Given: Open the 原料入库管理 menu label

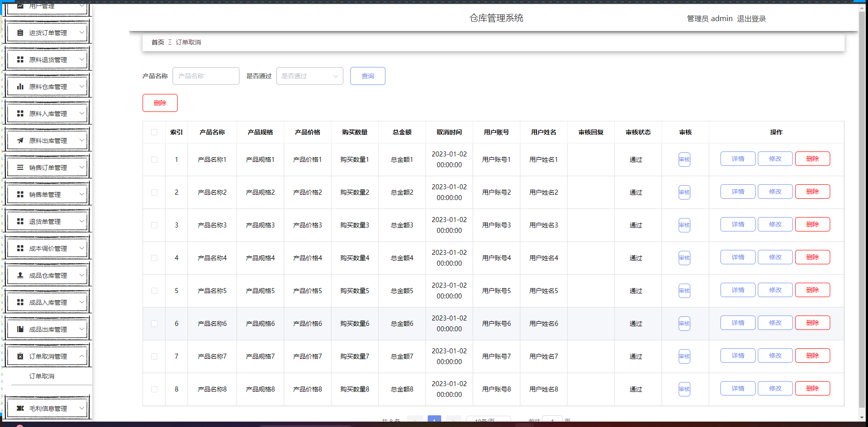Looking at the screenshot, I should [x=48, y=114].
